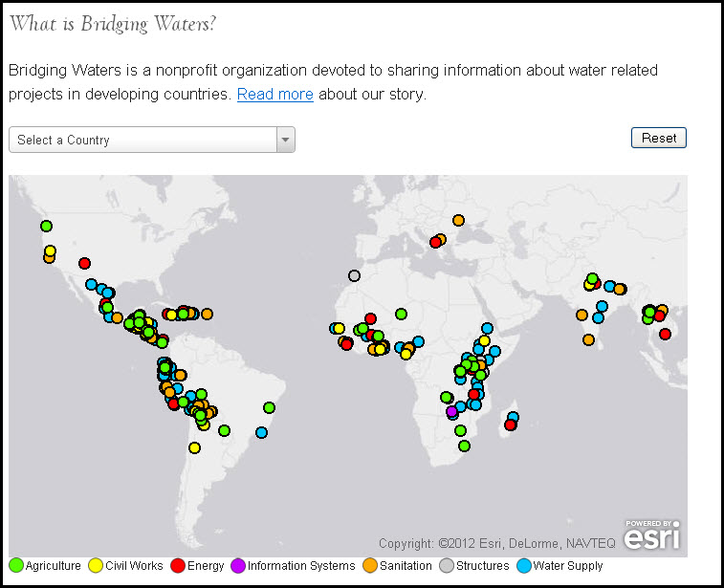
Task: Select the orange marker north of the Black Sea
Action: click(458, 220)
